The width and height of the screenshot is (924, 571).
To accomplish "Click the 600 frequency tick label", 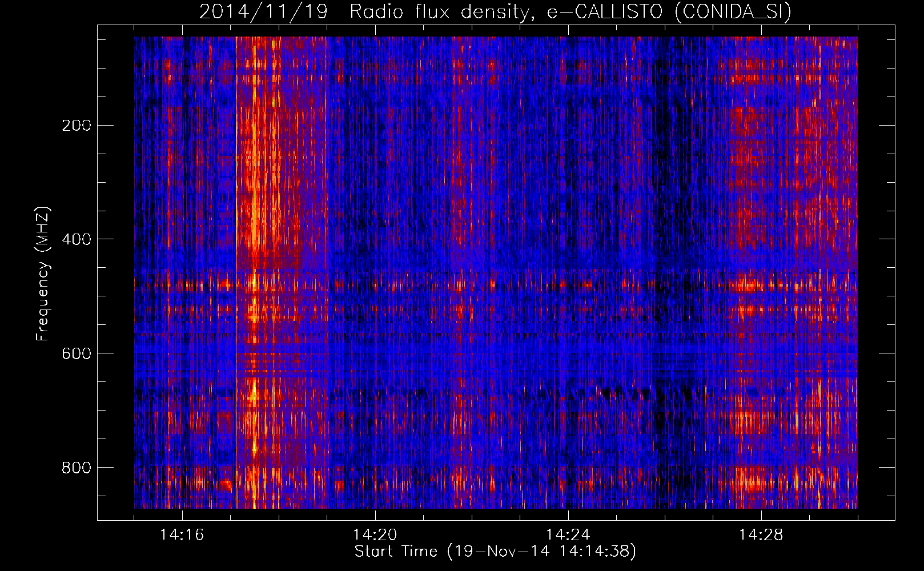I will point(77,353).
